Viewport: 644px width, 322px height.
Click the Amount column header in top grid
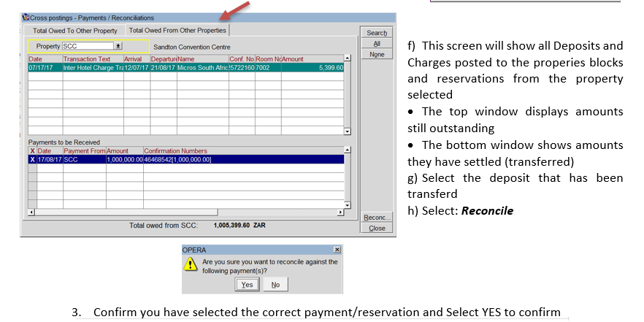pos(313,59)
